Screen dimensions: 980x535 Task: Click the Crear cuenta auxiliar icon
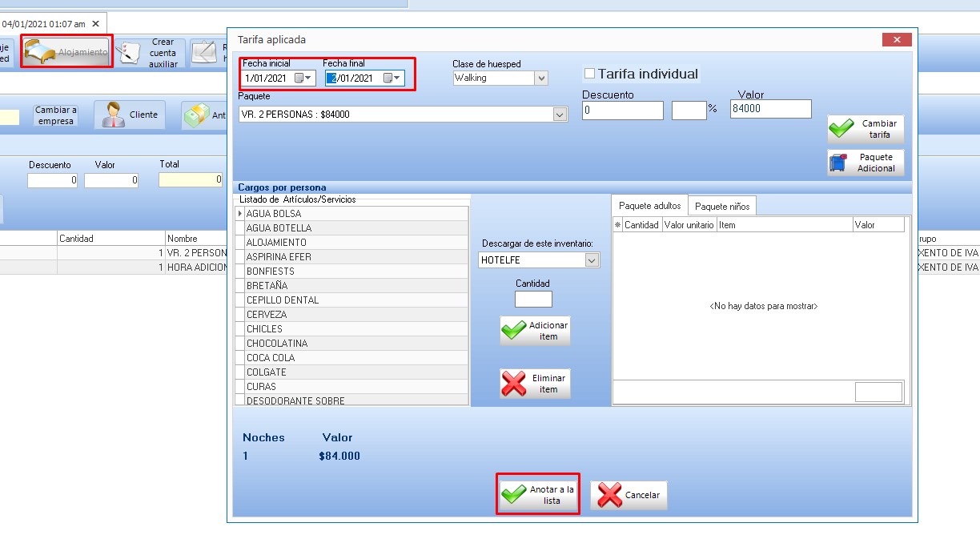coord(130,53)
